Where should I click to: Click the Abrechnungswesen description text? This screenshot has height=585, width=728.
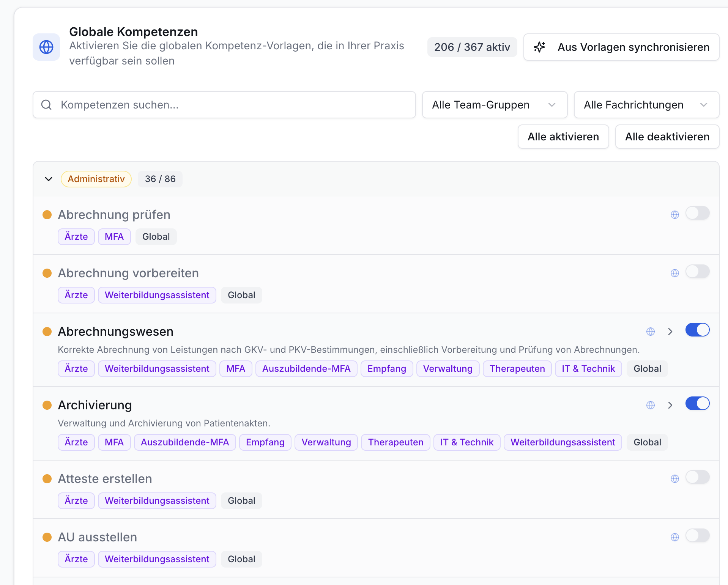[x=349, y=350]
